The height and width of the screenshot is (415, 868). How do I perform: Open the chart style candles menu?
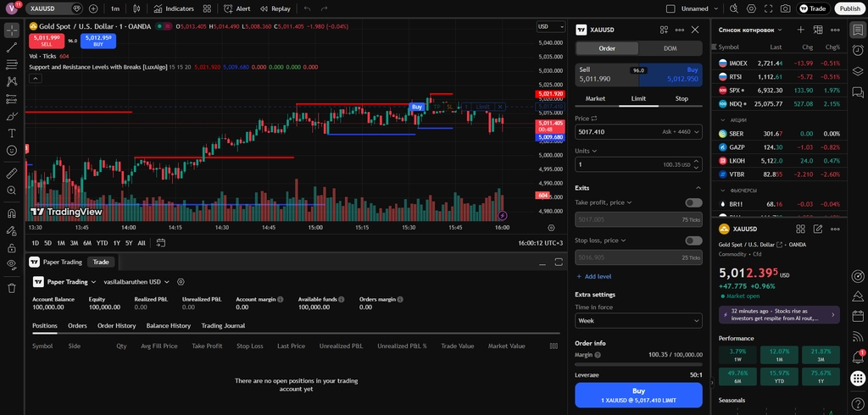(x=136, y=8)
